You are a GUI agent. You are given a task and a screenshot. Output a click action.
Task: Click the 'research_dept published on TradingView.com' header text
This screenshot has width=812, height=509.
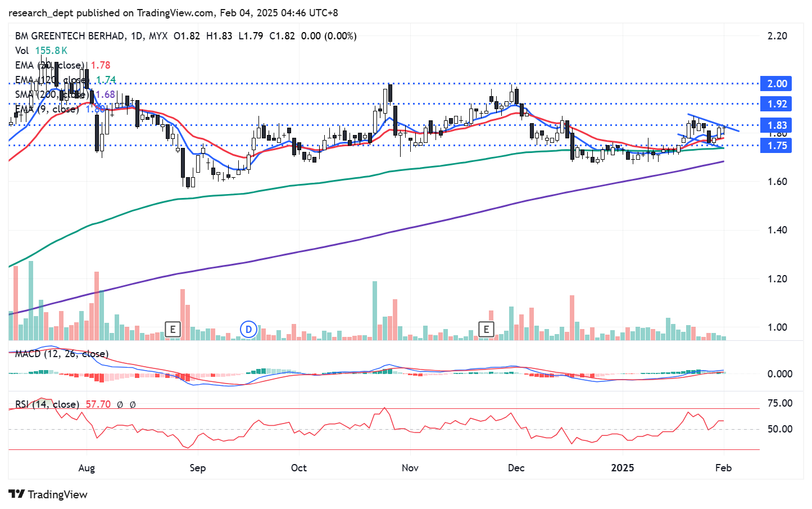click(x=111, y=13)
